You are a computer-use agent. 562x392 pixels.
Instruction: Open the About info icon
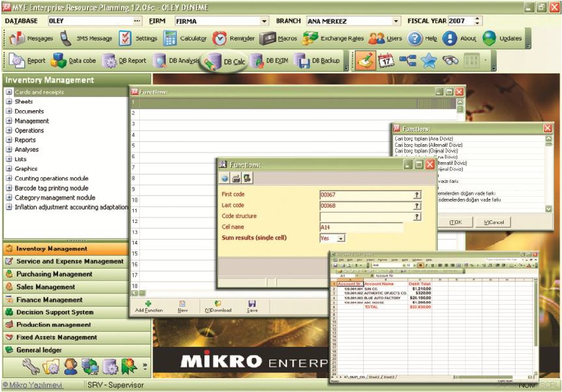tap(459, 38)
